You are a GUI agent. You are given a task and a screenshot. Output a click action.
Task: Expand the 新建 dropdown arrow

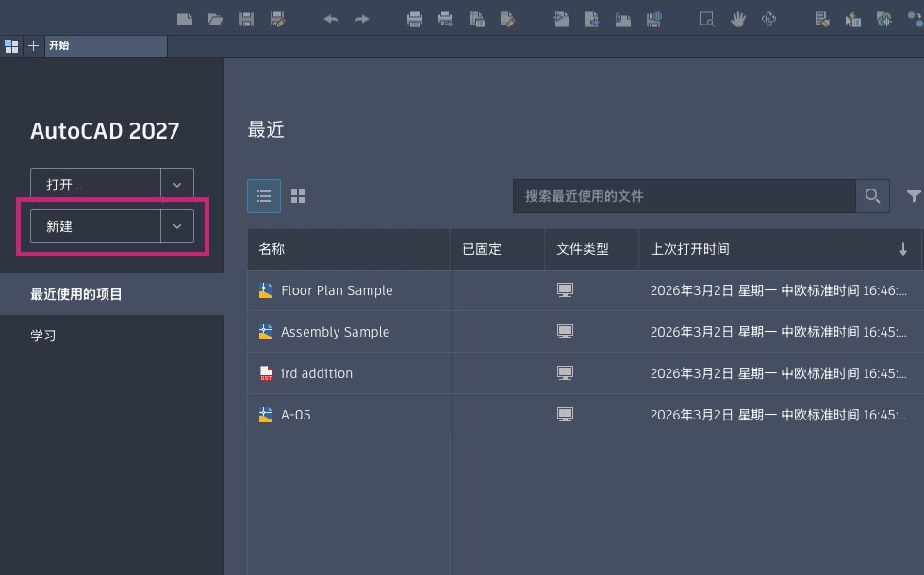[x=177, y=226]
